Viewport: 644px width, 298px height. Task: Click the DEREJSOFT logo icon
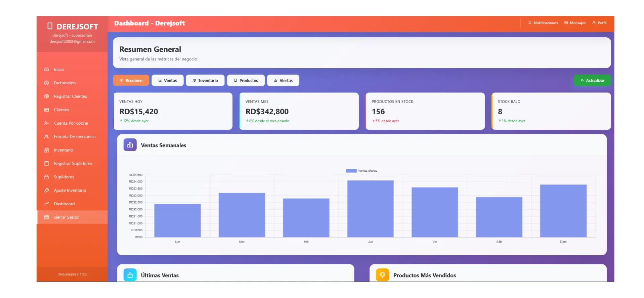coord(50,26)
